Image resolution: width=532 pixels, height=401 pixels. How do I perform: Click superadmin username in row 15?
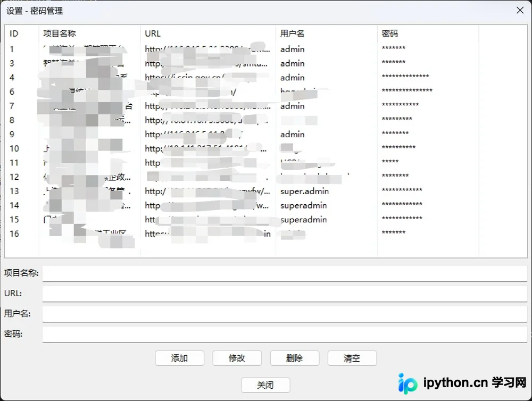click(x=303, y=220)
